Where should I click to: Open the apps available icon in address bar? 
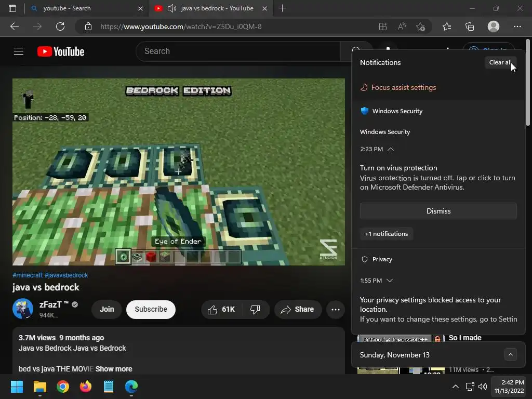point(383,26)
